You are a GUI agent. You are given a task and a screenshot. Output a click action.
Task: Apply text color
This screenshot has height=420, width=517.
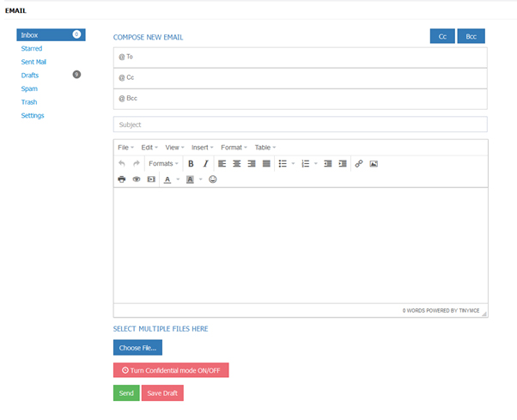click(x=167, y=180)
